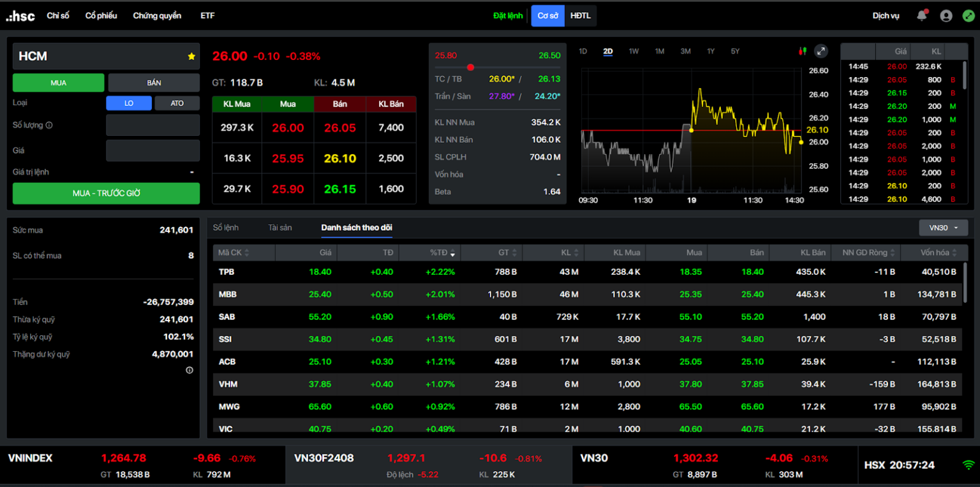Set chart range to 1W
The height and width of the screenshot is (487, 980).
[634, 51]
